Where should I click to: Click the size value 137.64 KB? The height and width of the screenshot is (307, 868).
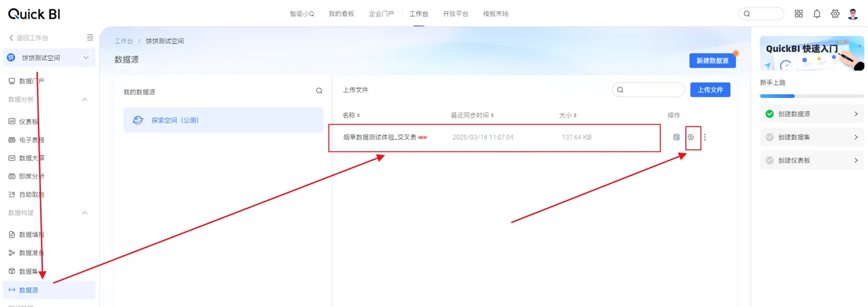coord(577,137)
